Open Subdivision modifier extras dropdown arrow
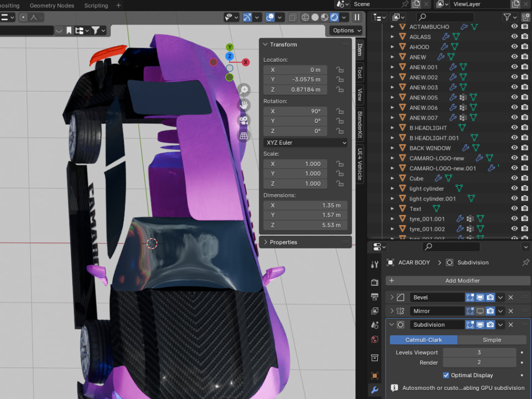 501,325
